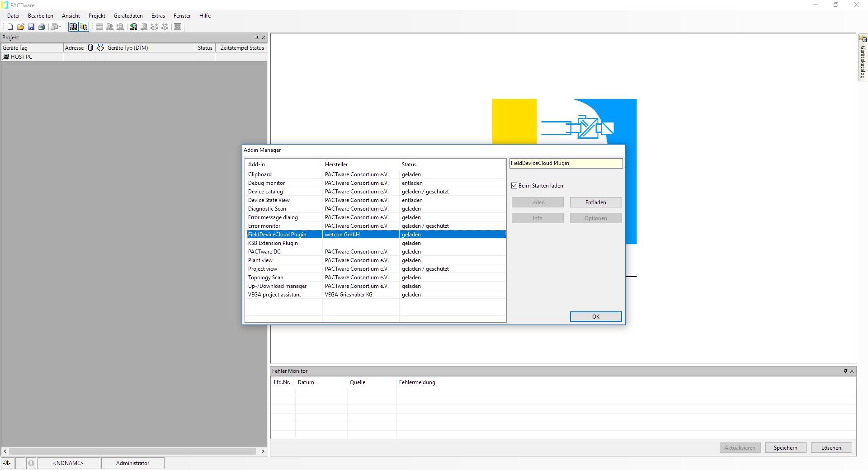
Task: Click the load from device toolbar icon
Action: click(x=110, y=27)
